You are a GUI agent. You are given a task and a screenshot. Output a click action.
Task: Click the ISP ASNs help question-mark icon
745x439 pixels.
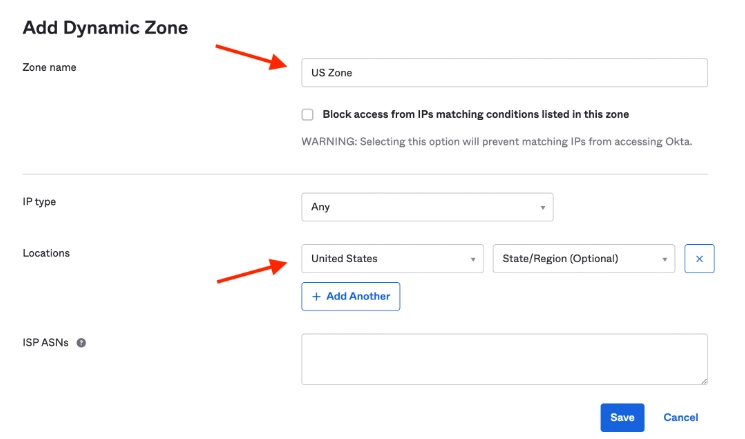tap(81, 343)
